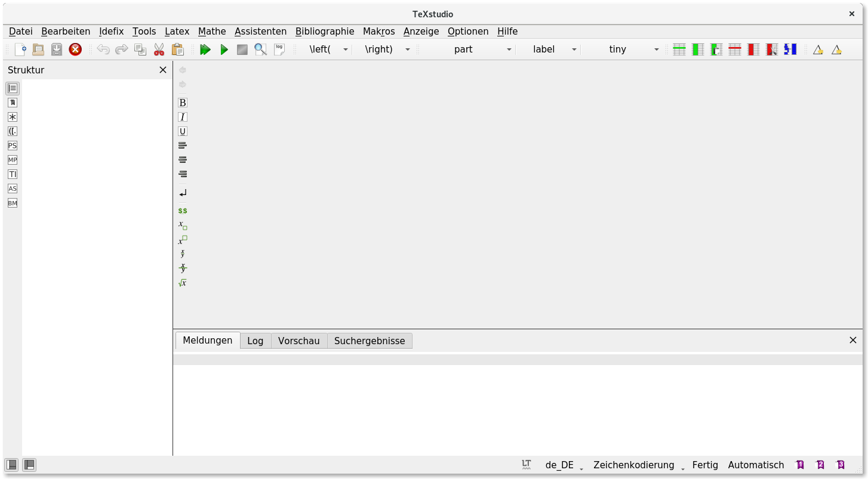The height and width of the screenshot is (479, 868).
Task: Show the ([. delimiters palette
Action: (13, 131)
